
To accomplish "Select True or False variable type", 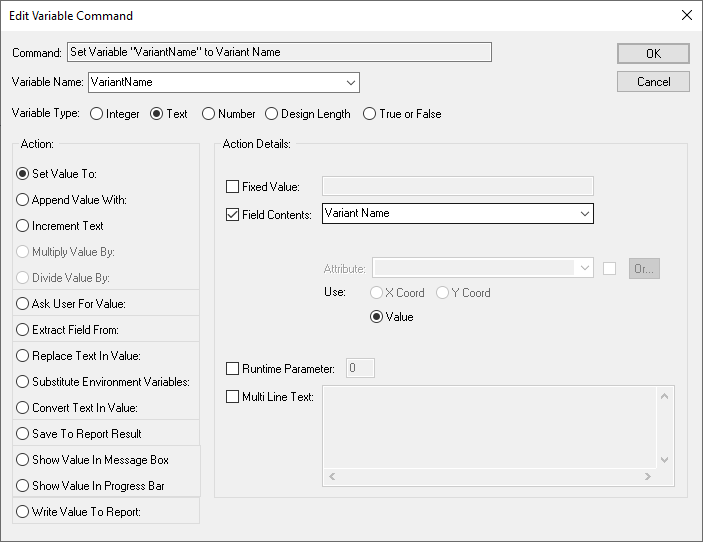I will (x=370, y=114).
